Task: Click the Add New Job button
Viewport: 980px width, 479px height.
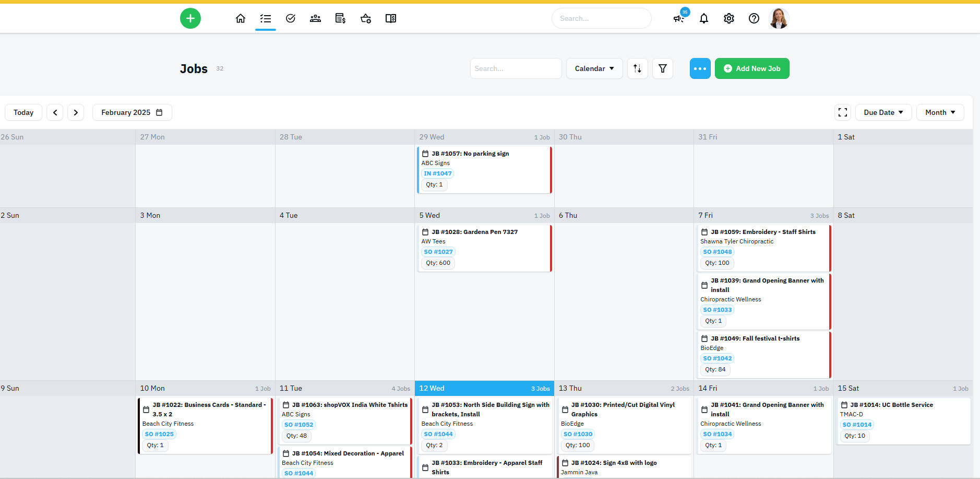Action: pos(751,68)
